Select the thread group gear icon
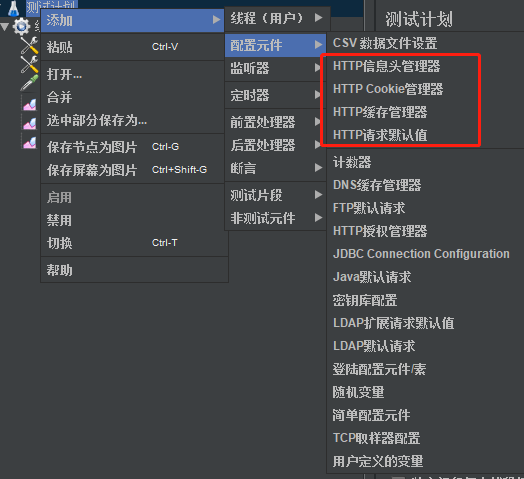Viewport: 524px width, 479px height. pos(21,26)
